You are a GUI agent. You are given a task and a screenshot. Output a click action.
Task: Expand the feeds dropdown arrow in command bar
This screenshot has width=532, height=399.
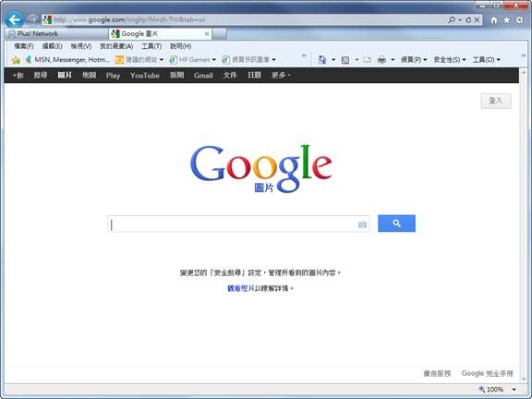point(357,60)
